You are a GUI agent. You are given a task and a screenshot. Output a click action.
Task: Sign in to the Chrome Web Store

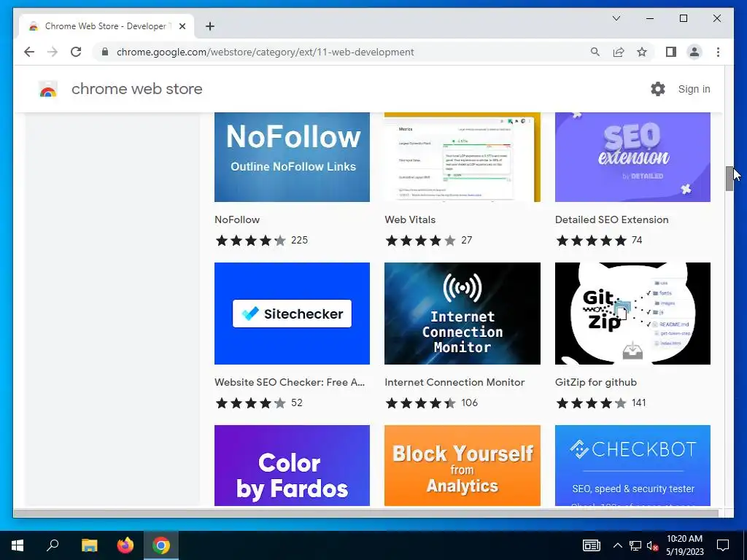click(x=694, y=89)
